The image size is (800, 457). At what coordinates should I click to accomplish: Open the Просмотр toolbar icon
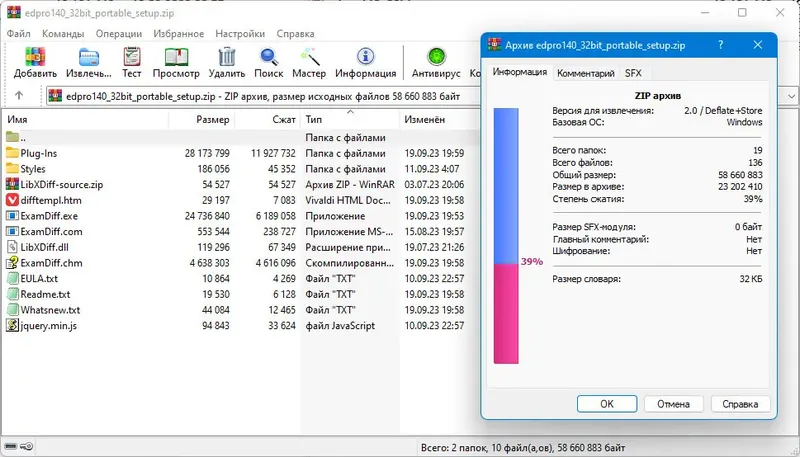pyautogui.click(x=176, y=57)
